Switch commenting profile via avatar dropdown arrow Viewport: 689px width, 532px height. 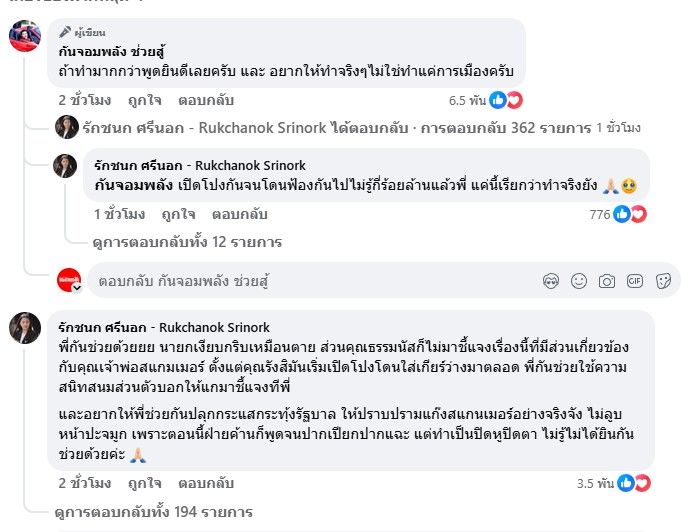(77, 287)
